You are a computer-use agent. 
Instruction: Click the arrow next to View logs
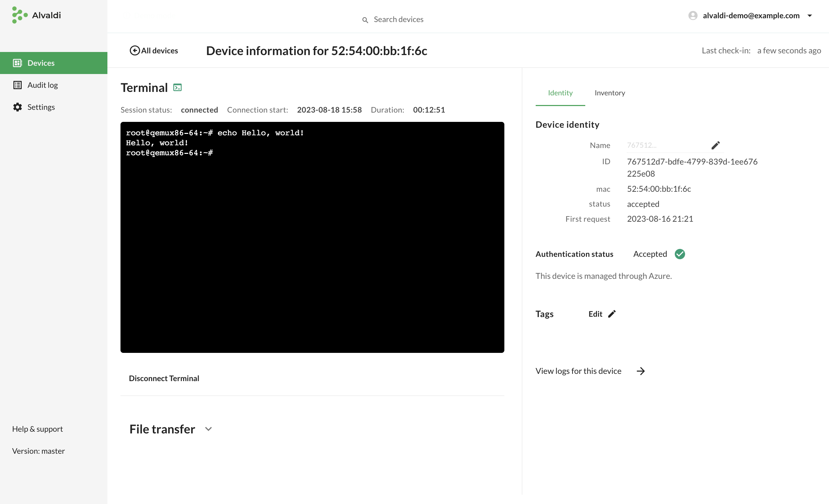point(640,371)
